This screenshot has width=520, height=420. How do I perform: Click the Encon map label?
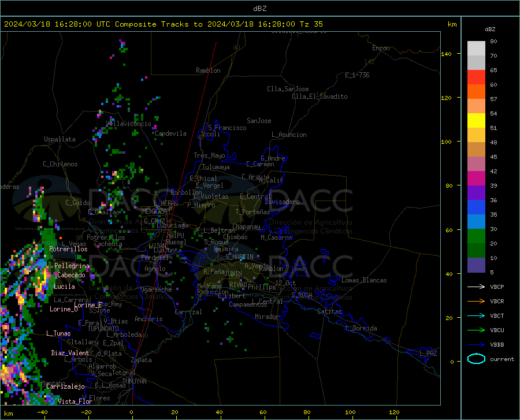point(381,48)
